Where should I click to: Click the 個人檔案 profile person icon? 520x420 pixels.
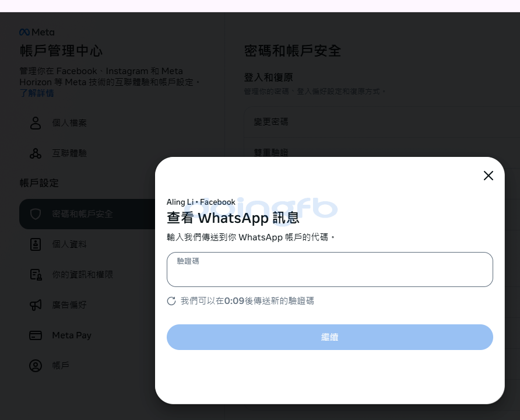(x=36, y=123)
